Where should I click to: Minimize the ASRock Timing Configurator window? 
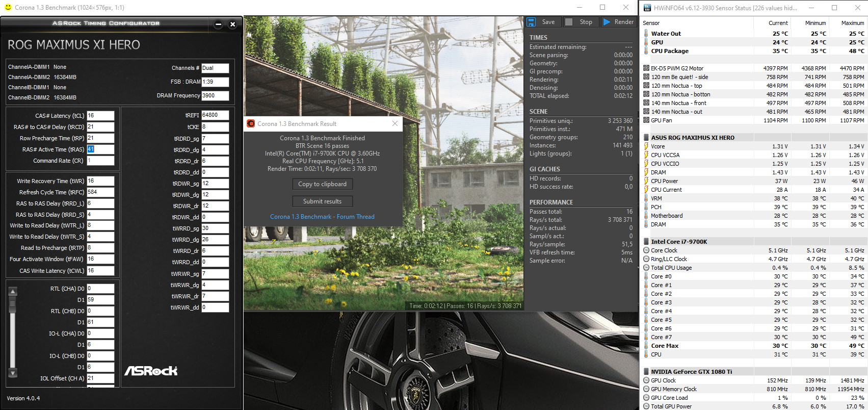[x=218, y=24]
